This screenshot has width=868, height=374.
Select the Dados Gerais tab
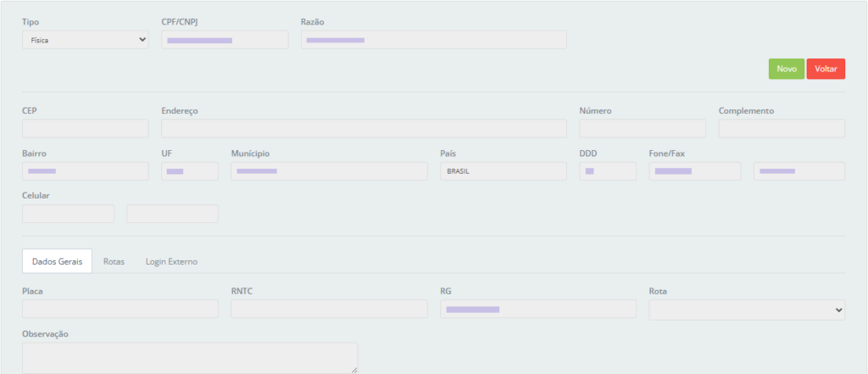coord(57,261)
